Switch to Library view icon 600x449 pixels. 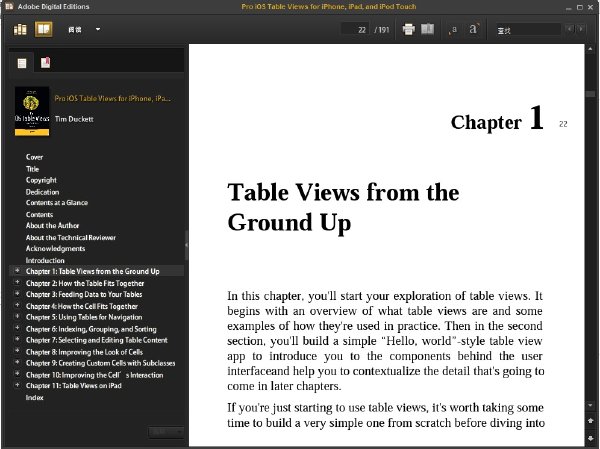pyautogui.click(x=20, y=29)
